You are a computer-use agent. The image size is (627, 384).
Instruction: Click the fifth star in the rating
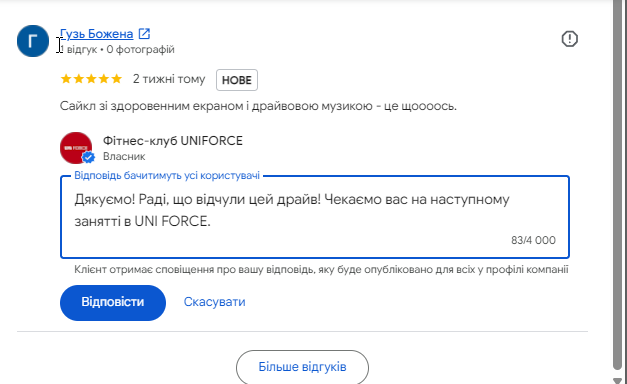pos(116,79)
